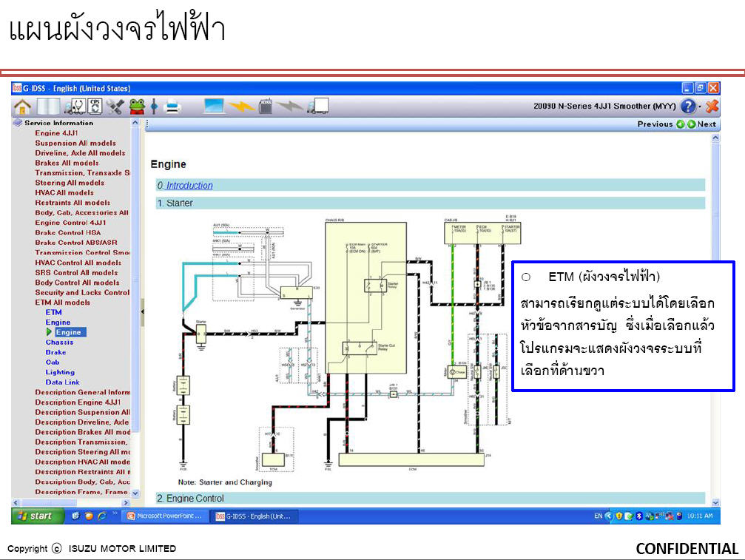Select Body Control All models item

coord(78,283)
